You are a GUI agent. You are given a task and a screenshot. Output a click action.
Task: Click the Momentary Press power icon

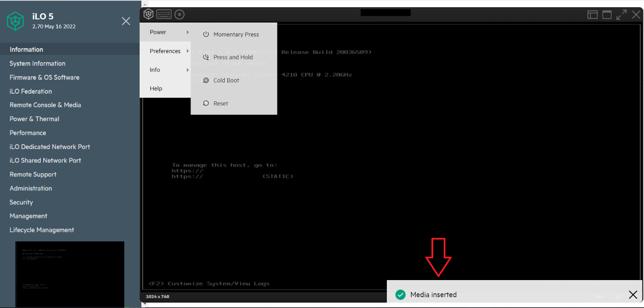pos(206,34)
